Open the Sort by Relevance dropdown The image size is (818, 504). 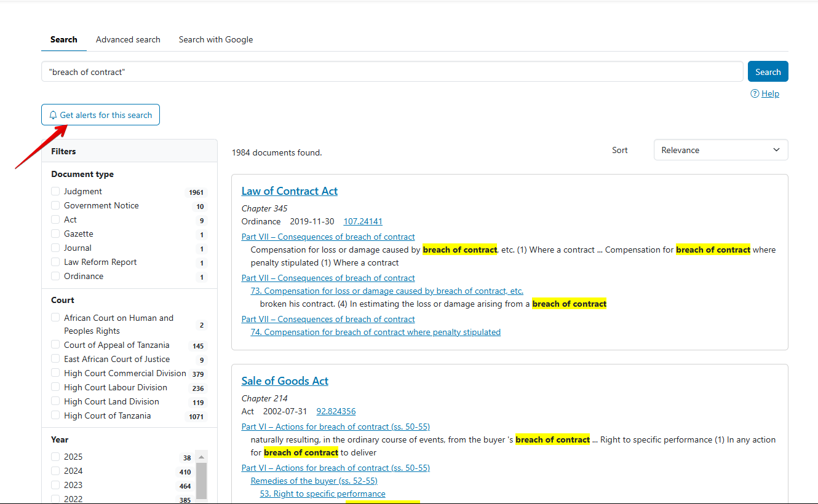[721, 150]
